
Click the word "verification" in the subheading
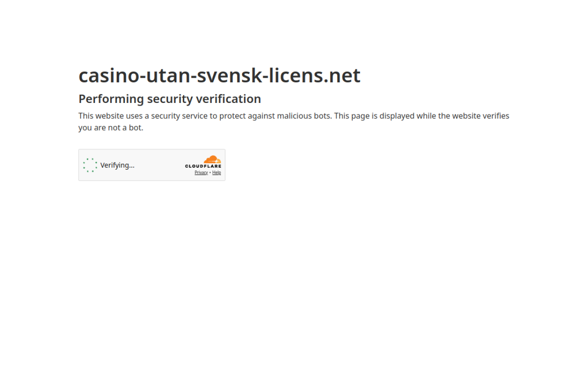(228, 99)
